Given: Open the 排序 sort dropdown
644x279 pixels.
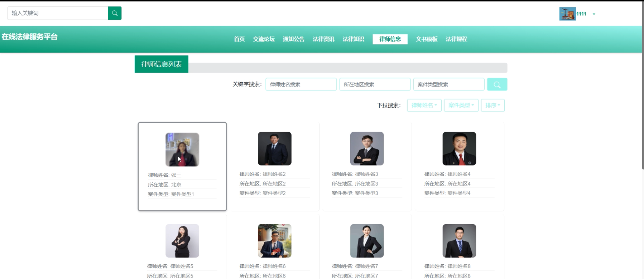Looking at the screenshot, I should pyautogui.click(x=492, y=105).
